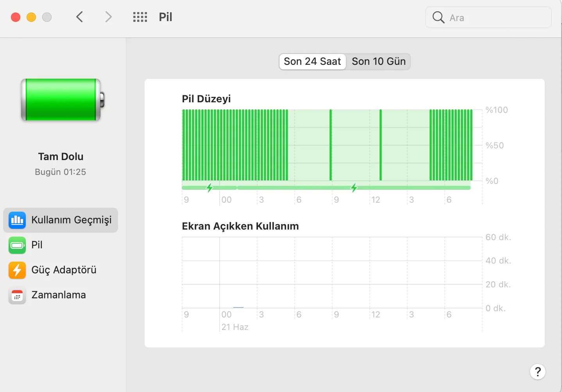The image size is (562, 392).
Task: Close the window with red button
Action: [x=16, y=17]
